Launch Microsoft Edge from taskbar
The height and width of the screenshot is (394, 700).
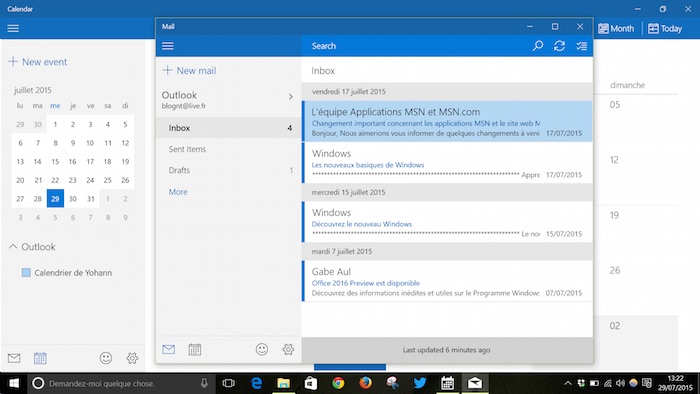coord(256,383)
